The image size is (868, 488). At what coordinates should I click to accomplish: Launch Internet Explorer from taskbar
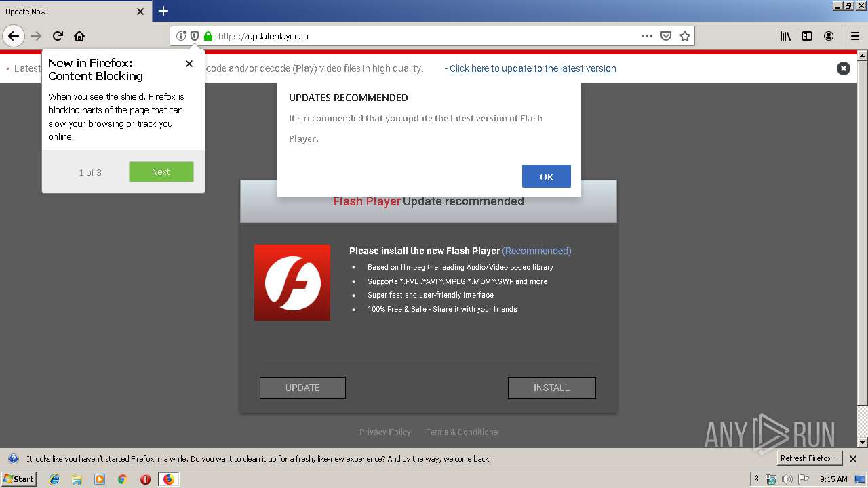coord(54,479)
